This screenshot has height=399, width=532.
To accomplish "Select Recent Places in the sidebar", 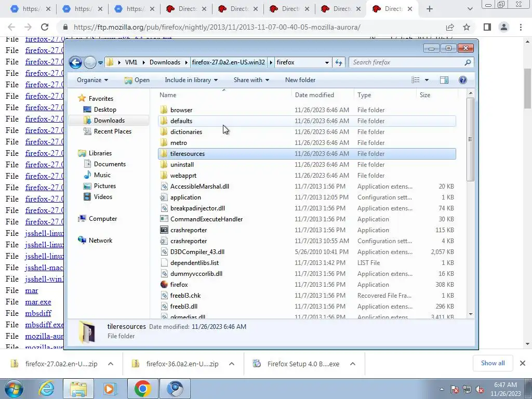I will click(112, 131).
